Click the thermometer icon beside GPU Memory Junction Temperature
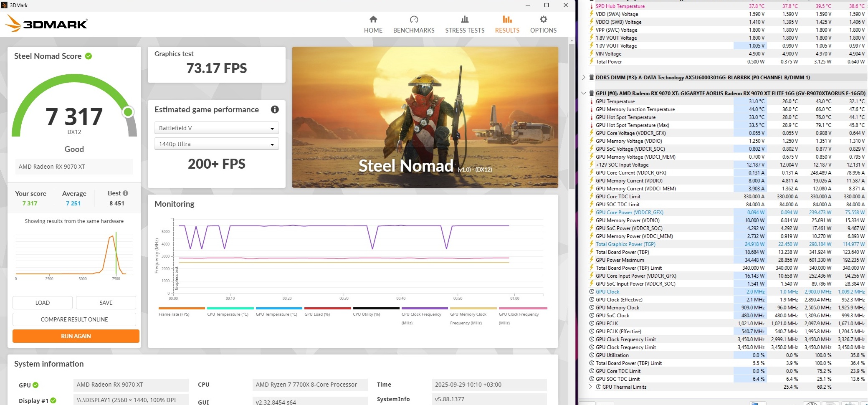 pyautogui.click(x=591, y=109)
